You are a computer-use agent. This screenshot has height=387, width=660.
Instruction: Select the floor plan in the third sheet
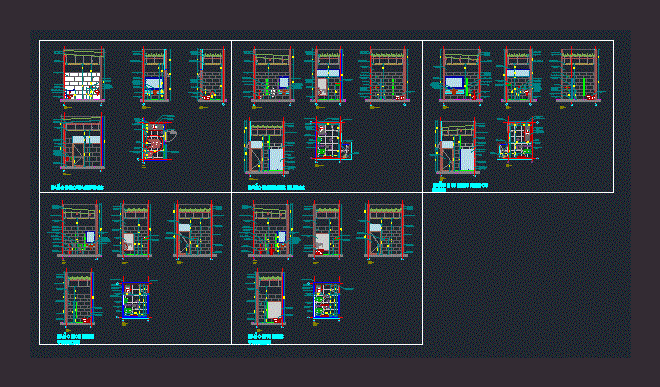pos(519,140)
